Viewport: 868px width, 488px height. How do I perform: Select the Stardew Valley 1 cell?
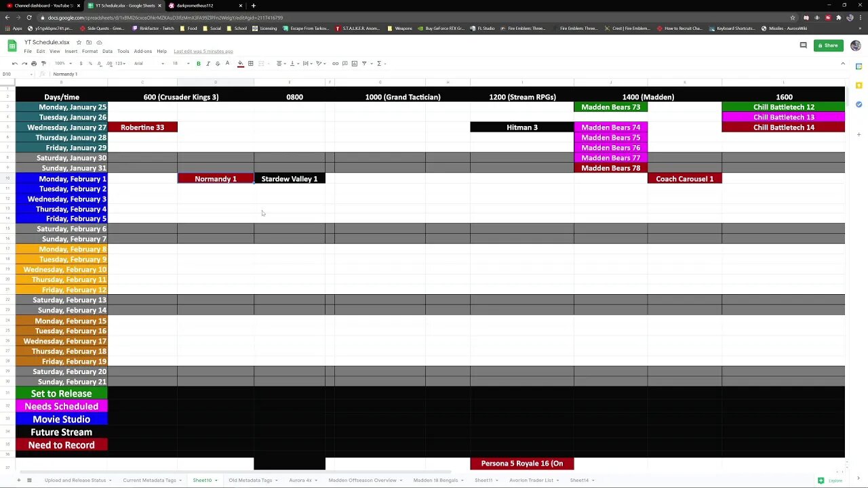point(290,179)
